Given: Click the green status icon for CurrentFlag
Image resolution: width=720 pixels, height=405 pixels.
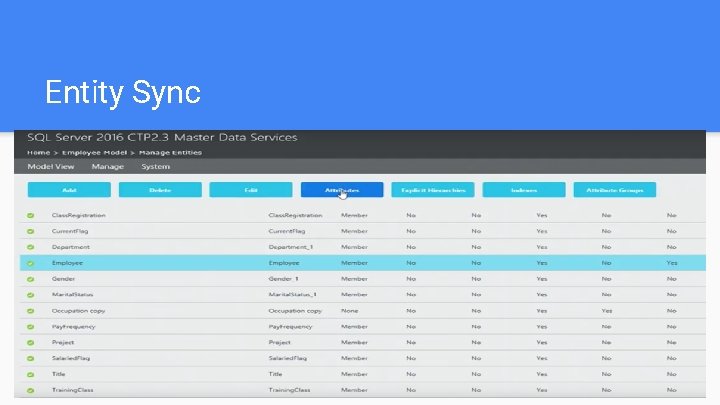Looking at the screenshot, I should [30, 231].
